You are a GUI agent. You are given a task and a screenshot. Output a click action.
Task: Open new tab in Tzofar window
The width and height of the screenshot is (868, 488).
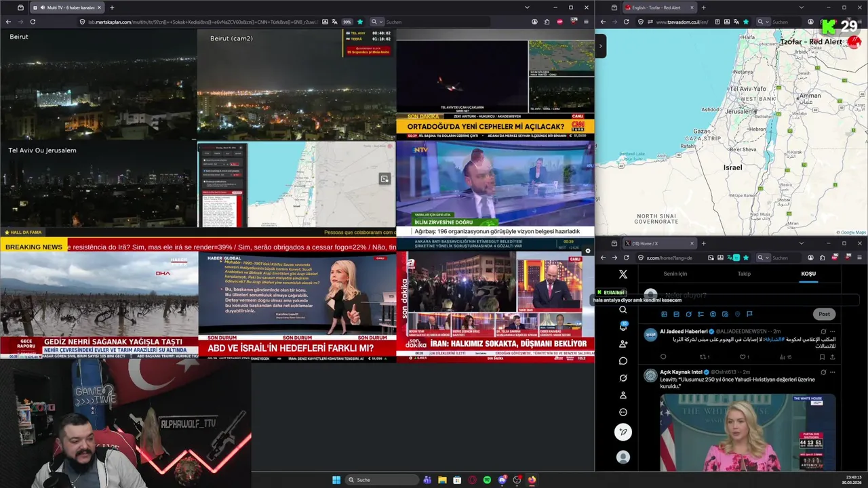click(703, 7)
